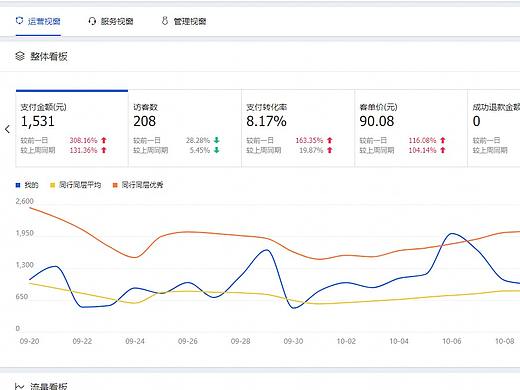
Task: Click red up arrow beside 116.08%
Action: click(443, 140)
